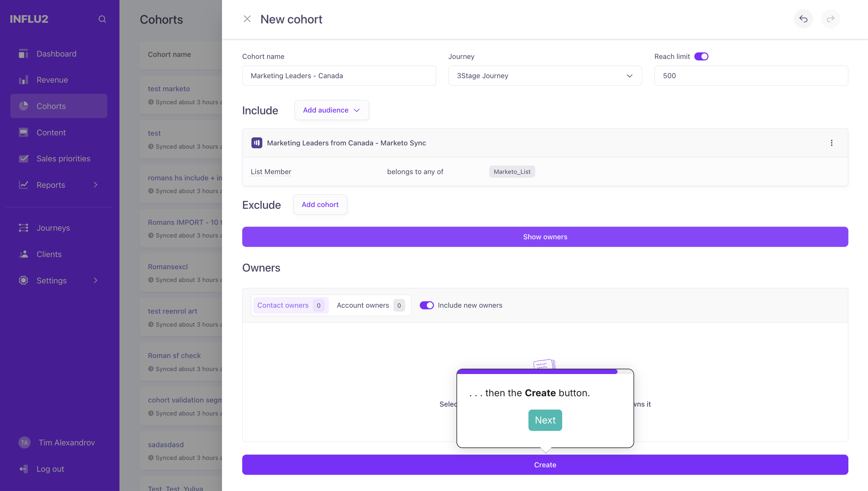Click the redo arrow button
868x491 pixels.
click(x=831, y=19)
